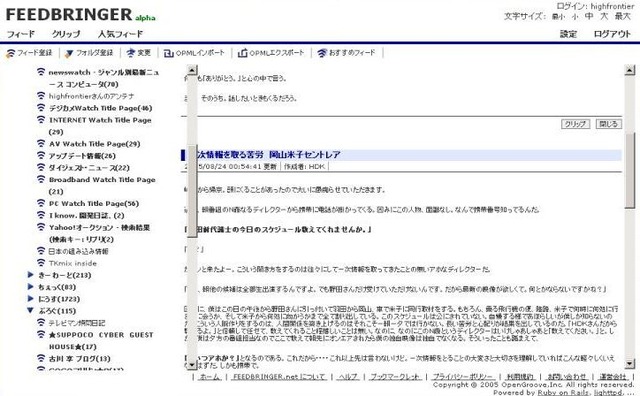Set font size to 小
This screenshot has height=396, width=640.
[x=575, y=17]
